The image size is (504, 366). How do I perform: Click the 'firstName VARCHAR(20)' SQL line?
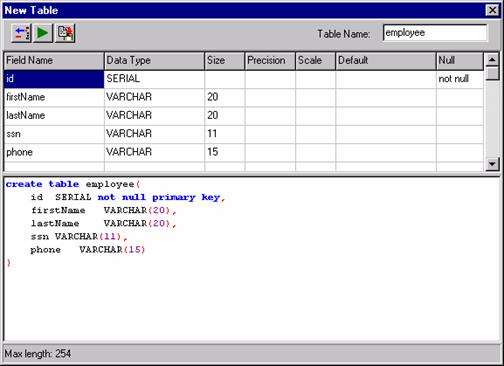pos(104,210)
